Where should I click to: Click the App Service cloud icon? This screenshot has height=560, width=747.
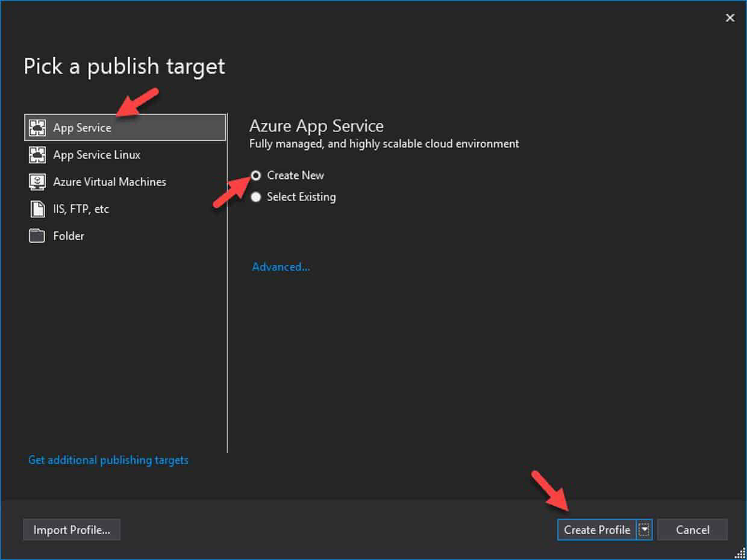(37, 128)
